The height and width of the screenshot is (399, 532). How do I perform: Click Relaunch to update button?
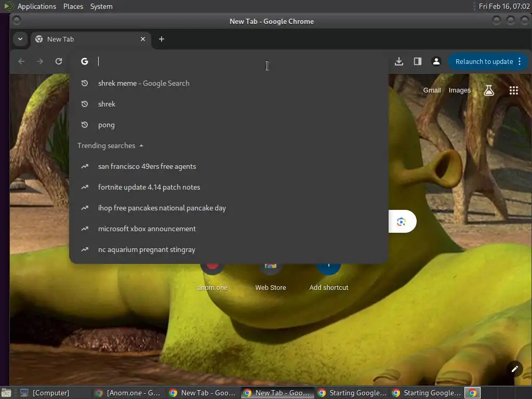click(x=484, y=61)
